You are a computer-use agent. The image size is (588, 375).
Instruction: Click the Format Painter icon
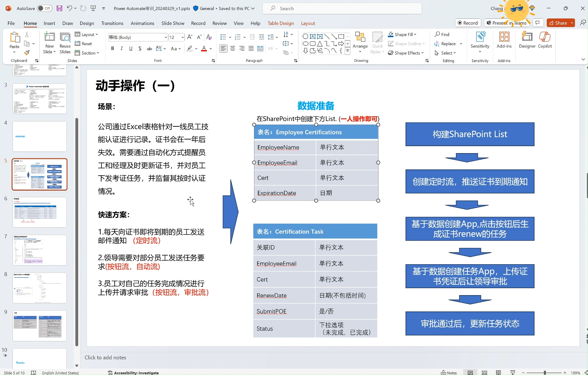(x=27, y=52)
